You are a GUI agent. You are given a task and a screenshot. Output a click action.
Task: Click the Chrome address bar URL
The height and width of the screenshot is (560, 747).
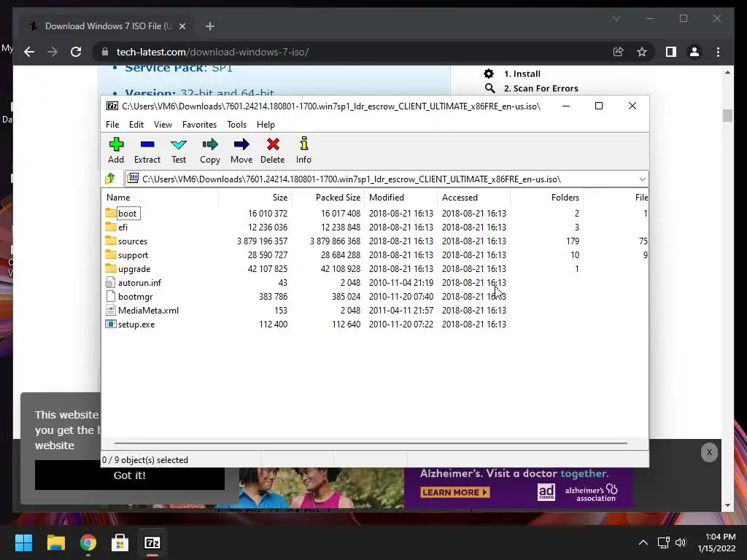pos(212,52)
